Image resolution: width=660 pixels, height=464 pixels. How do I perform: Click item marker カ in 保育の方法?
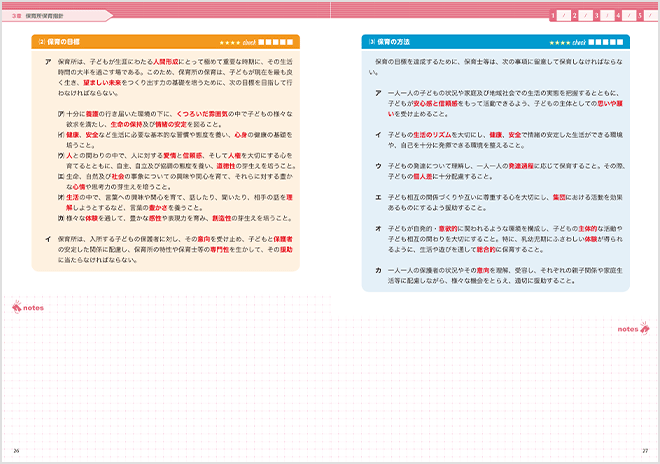point(378,271)
